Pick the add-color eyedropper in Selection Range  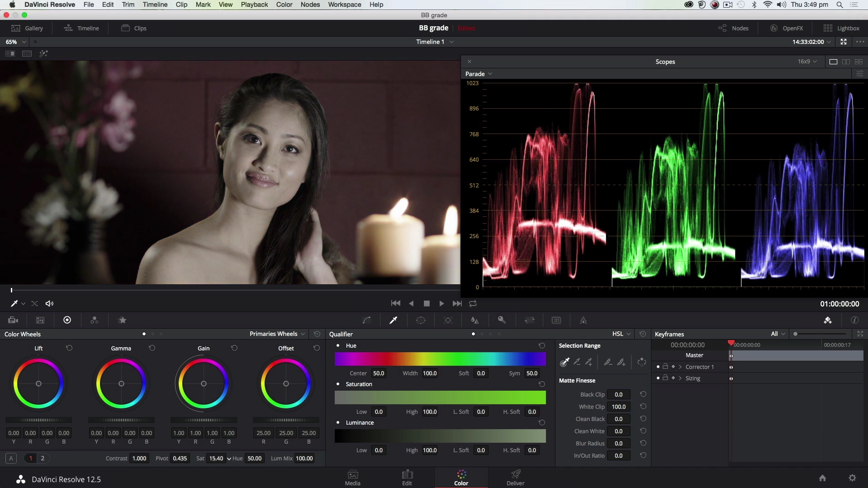[x=589, y=362]
